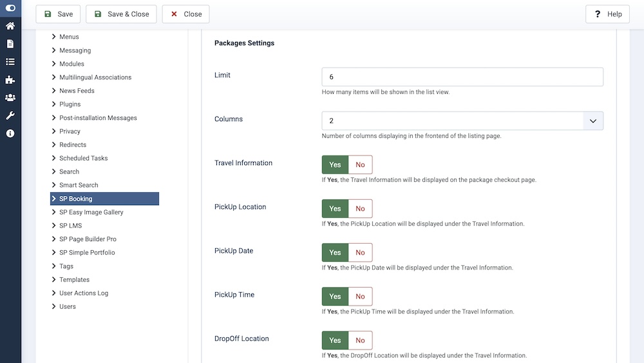Click the Help button
Screen dimensions: 644x363
(607, 14)
